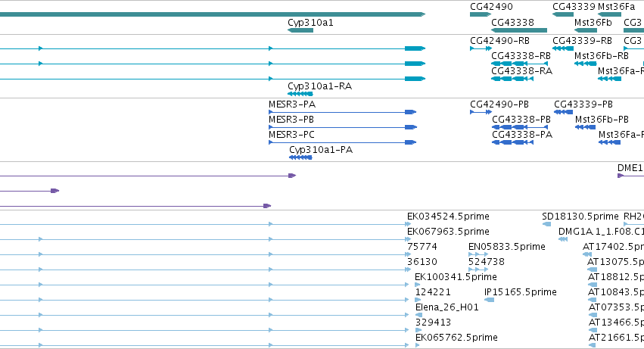Select the Mst36Fb-PB protein label

pyautogui.click(x=602, y=120)
